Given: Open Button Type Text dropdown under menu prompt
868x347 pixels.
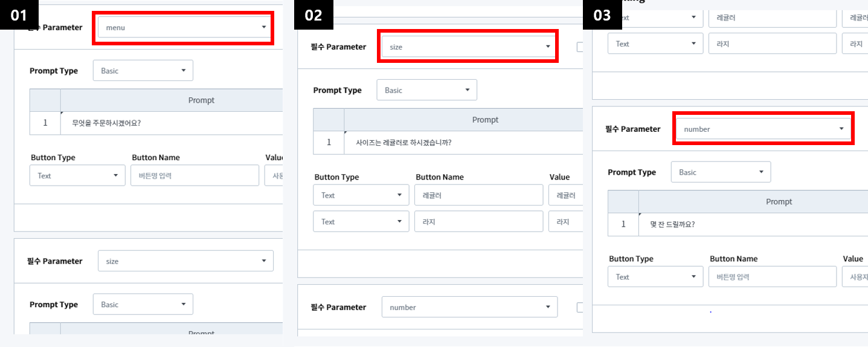Looking at the screenshot, I should click(x=77, y=176).
